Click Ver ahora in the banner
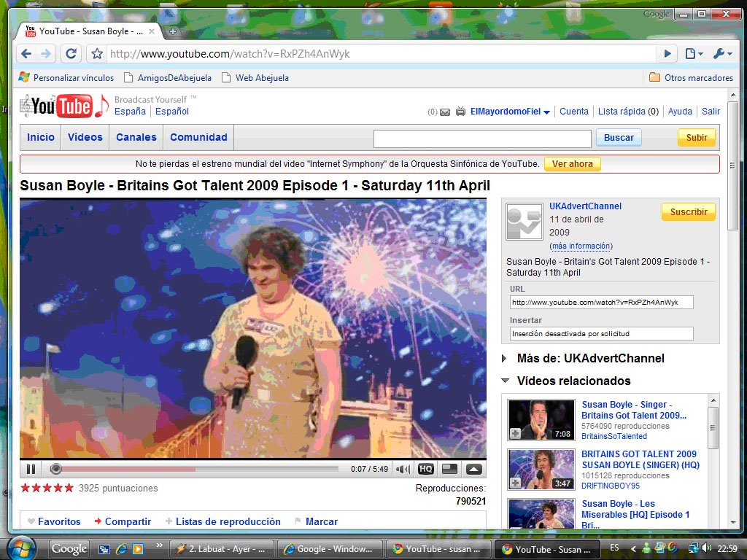 572,164
